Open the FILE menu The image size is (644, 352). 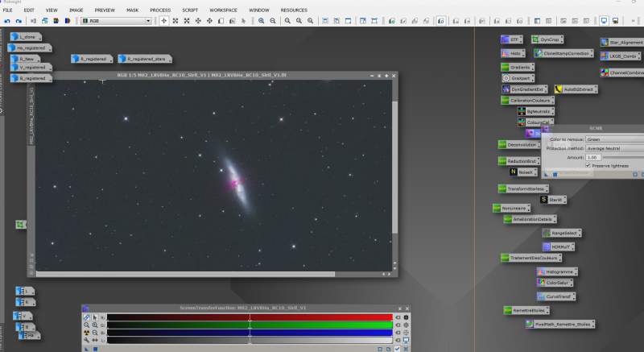click(8, 10)
